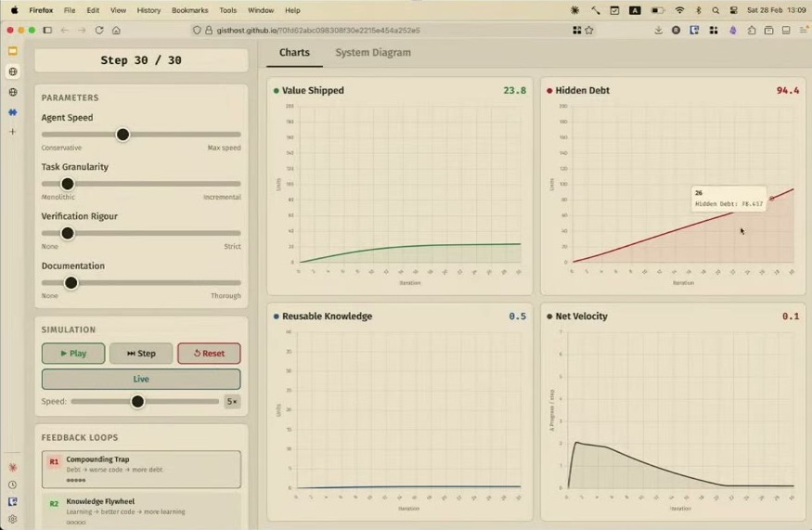Adjust the Verification Rigour slider handle
The width and height of the screenshot is (812, 530).
68,233
